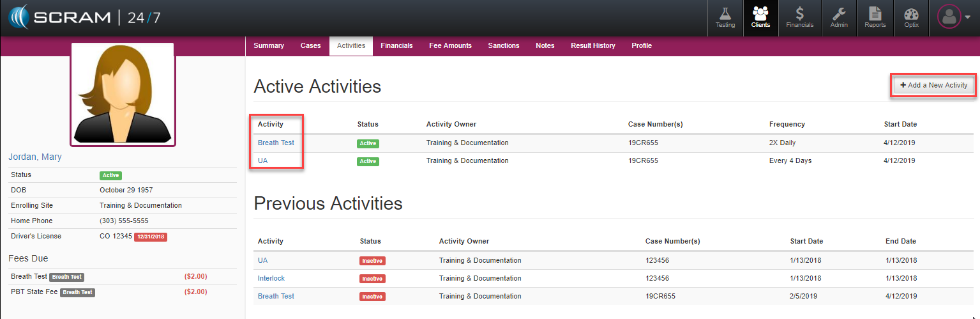Open the Result History tab

[x=592, y=46]
